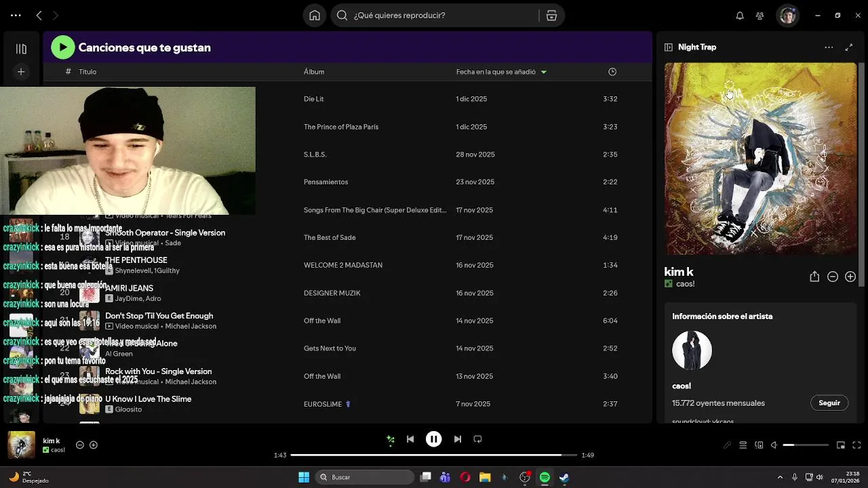Open more options in Night Trap panel
The image size is (868, 488).
[829, 47]
